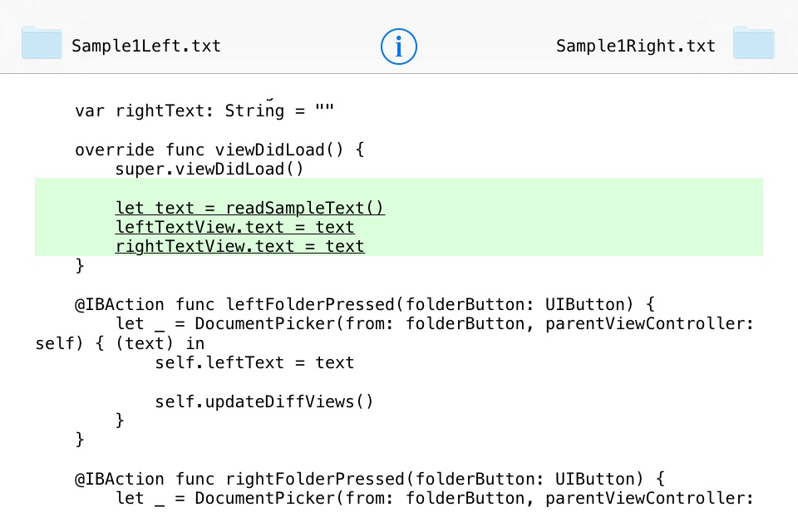Click the '@IBAction func leftFolderPressed' line
798x532 pixels.
(x=364, y=304)
